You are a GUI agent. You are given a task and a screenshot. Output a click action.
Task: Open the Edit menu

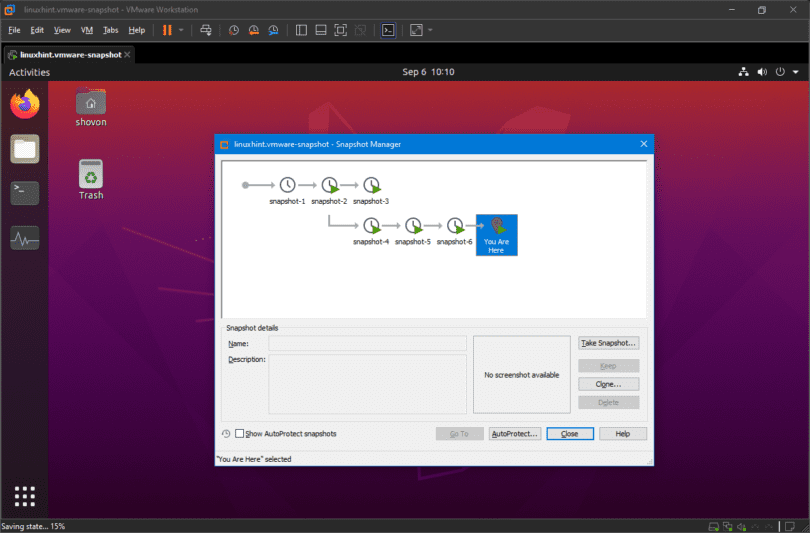pyautogui.click(x=37, y=30)
